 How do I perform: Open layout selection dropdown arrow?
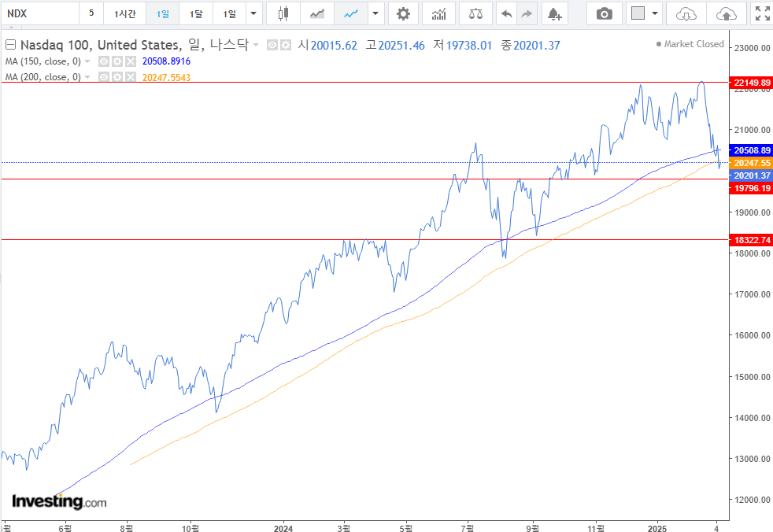[x=655, y=14]
